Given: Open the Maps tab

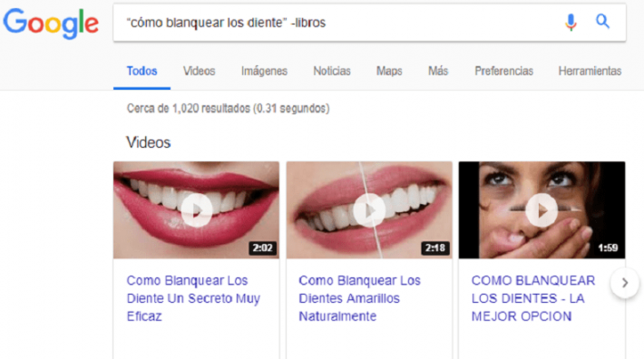Looking at the screenshot, I should 389,71.
